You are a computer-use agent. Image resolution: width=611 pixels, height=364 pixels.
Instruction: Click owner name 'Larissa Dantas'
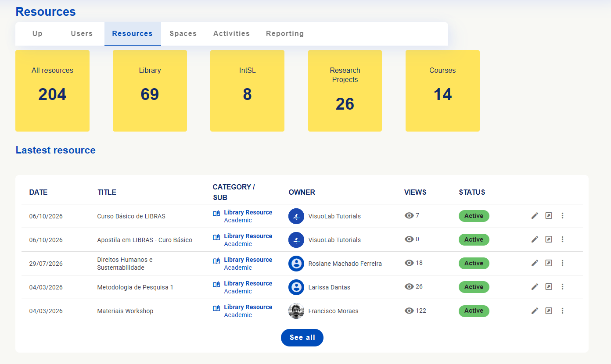click(329, 287)
